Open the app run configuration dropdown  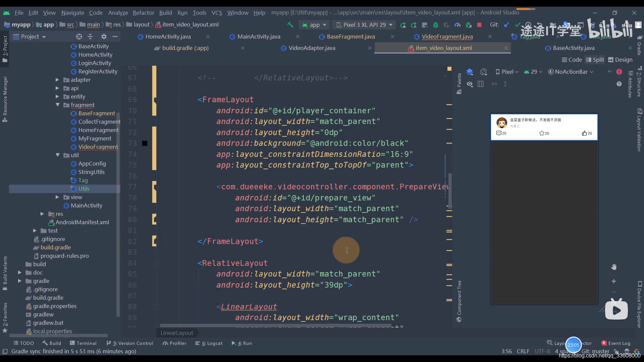coord(314,25)
